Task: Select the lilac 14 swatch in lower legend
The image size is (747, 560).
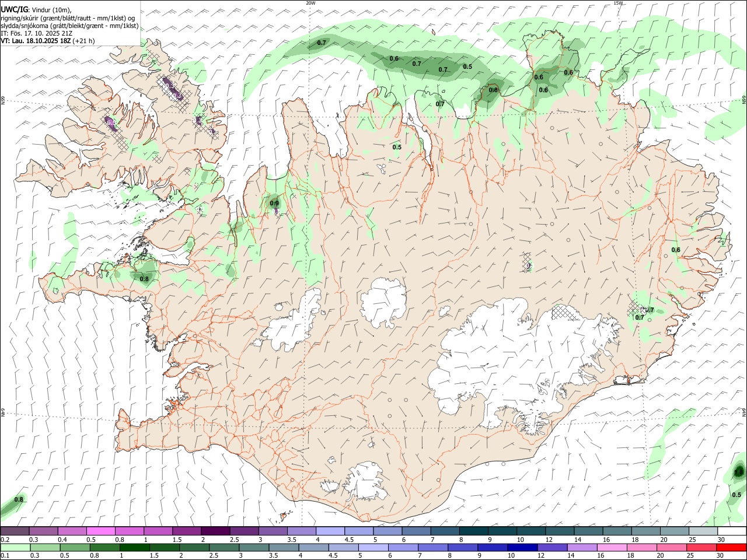Action: pyautogui.click(x=582, y=547)
